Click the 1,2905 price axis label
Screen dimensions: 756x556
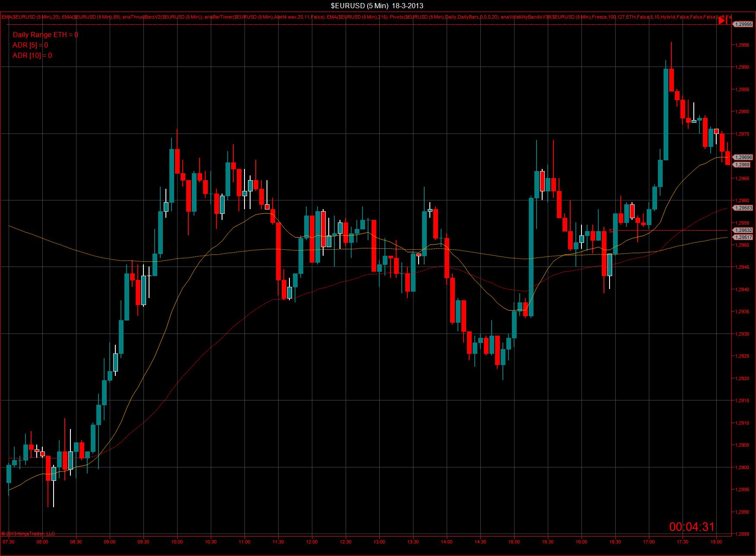743,445
